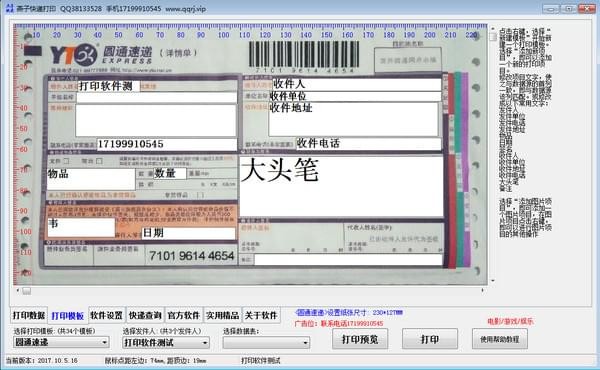The height and width of the screenshot is (370, 600).
Task: Select the blank remark field at waybill bottom
Action: coord(348,259)
